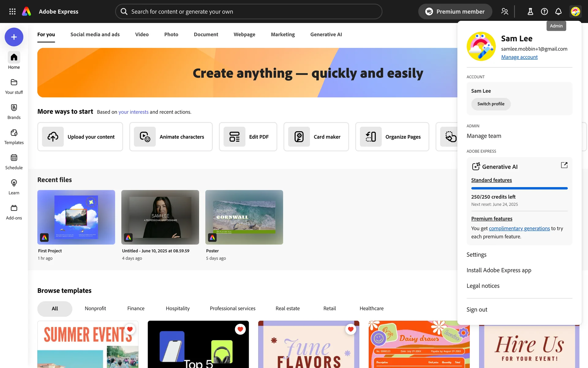Filter templates by Nonprofit category

pyautogui.click(x=95, y=309)
